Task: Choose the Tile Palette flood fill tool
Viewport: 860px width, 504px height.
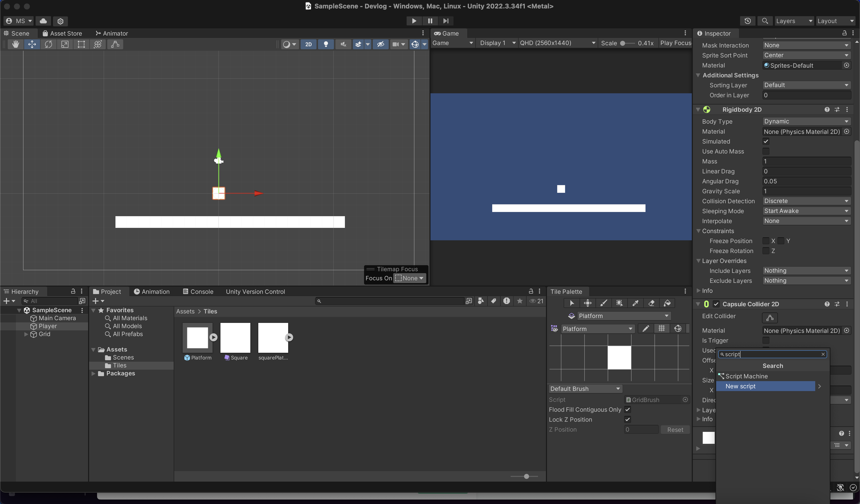Action: click(x=667, y=303)
